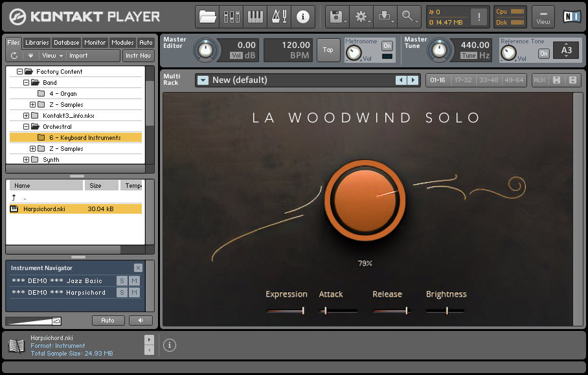
Task: Toggle the keyboard display icon
Action: point(256,17)
